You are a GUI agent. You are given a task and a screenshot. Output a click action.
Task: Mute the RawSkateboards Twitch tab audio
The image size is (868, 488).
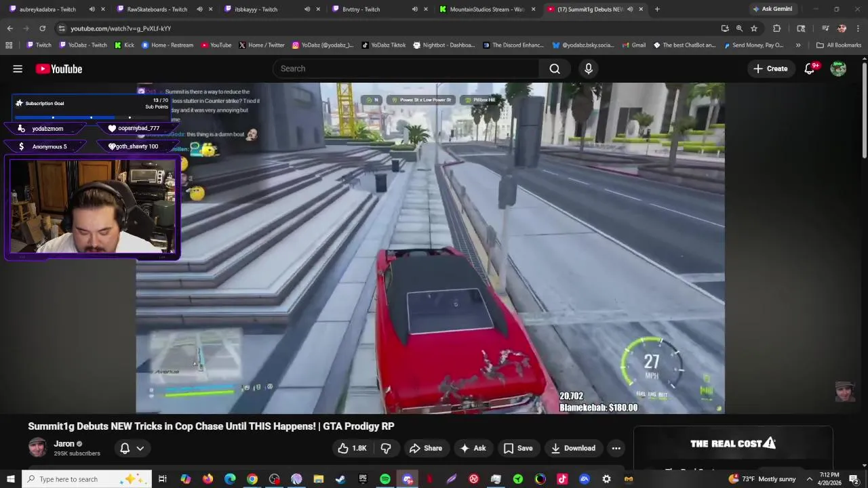click(199, 9)
